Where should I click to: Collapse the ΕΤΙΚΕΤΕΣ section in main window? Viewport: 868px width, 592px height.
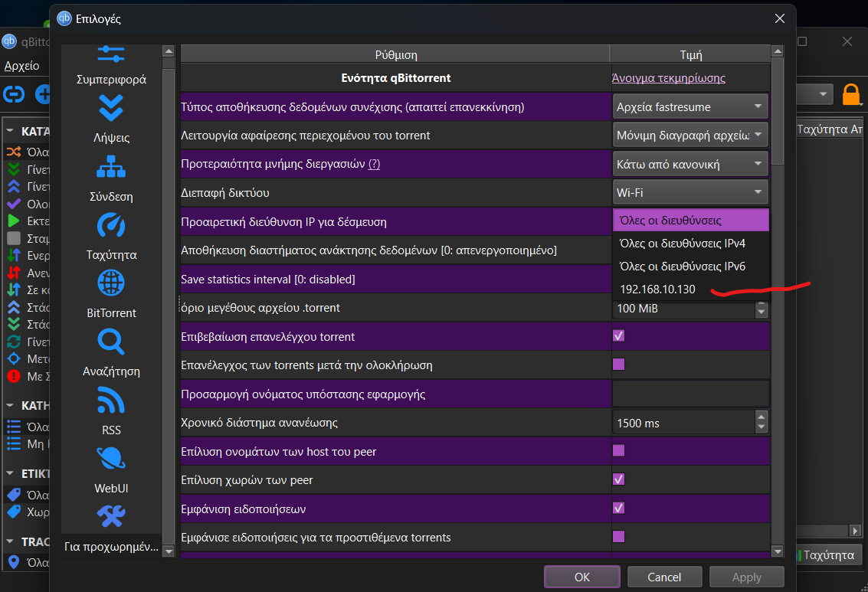tap(10, 473)
